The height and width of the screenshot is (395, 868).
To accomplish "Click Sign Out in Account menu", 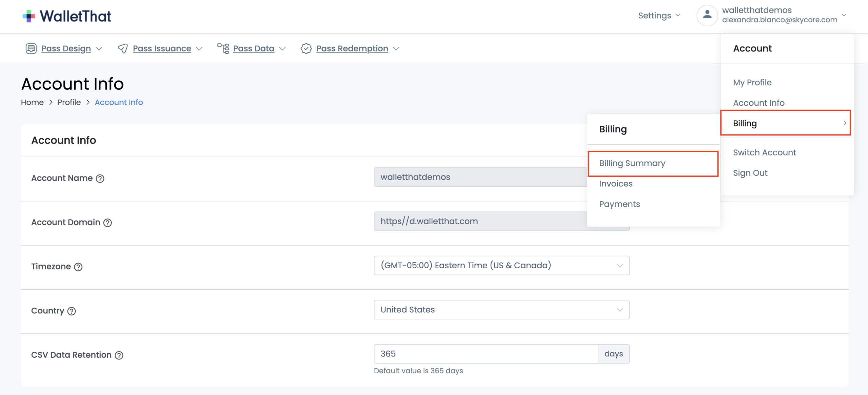I will pyautogui.click(x=750, y=173).
